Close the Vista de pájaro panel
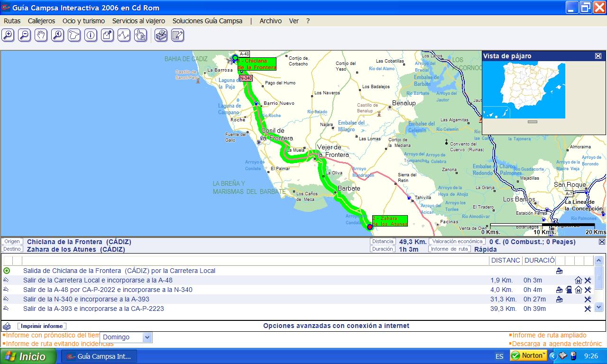Viewport: 607px width, 364px height. point(598,56)
